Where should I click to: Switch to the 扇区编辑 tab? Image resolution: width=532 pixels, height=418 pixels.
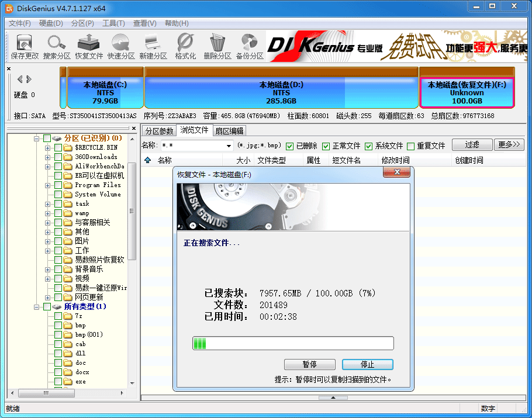(229, 130)
